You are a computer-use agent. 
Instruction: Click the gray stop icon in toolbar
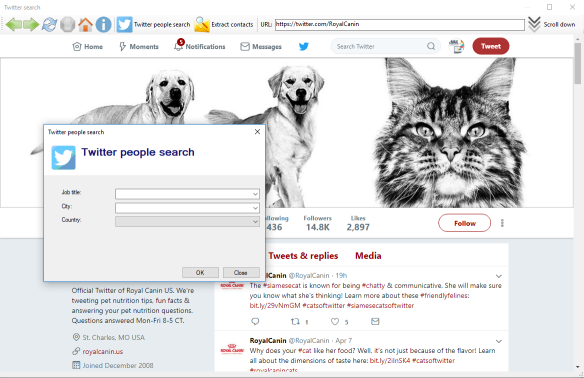(67, 25)
